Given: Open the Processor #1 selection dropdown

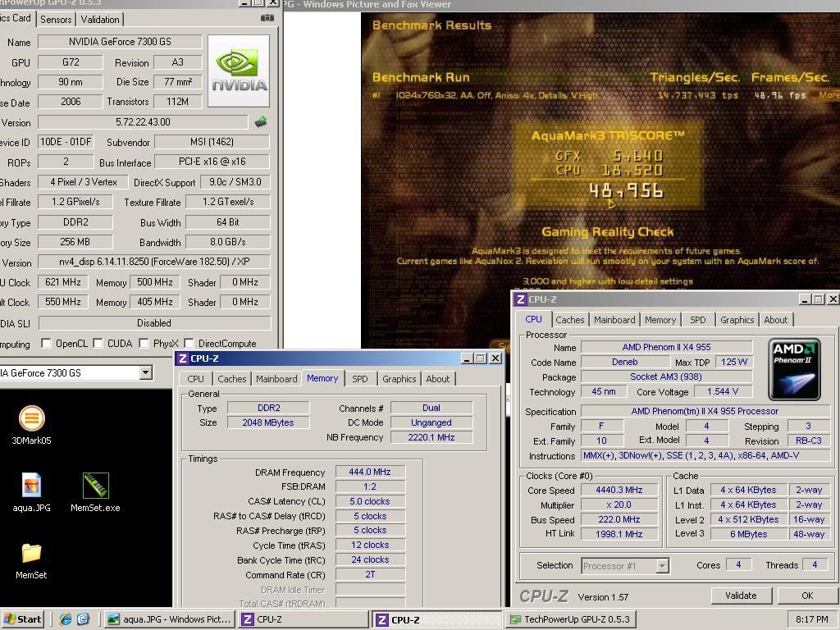Looking at the screenshot, I should [663, 566].
